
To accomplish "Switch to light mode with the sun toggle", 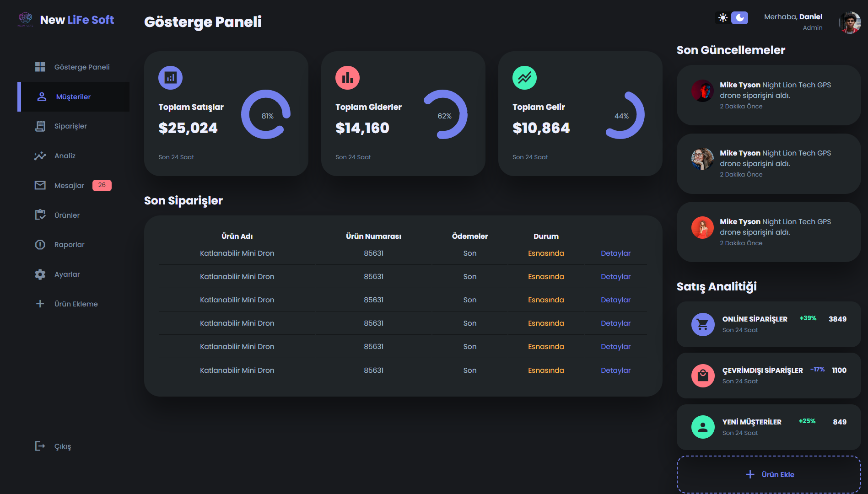I will (x=723, y=18).
